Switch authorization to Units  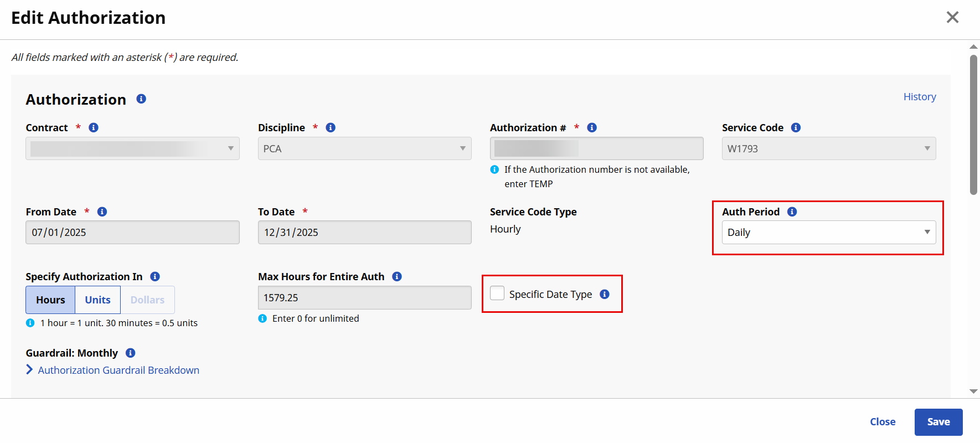pos(97,300)
